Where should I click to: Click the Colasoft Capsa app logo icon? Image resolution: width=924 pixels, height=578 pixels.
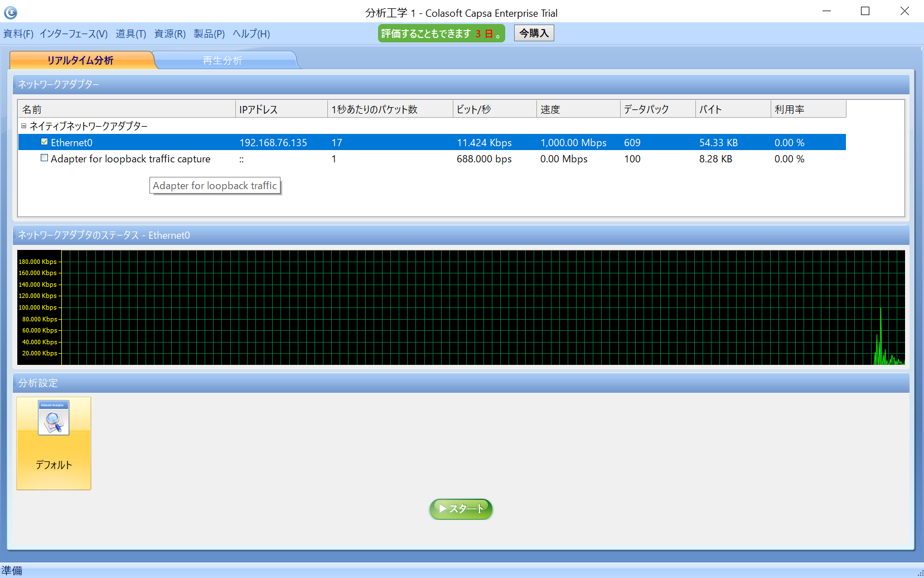pos(11,12)
